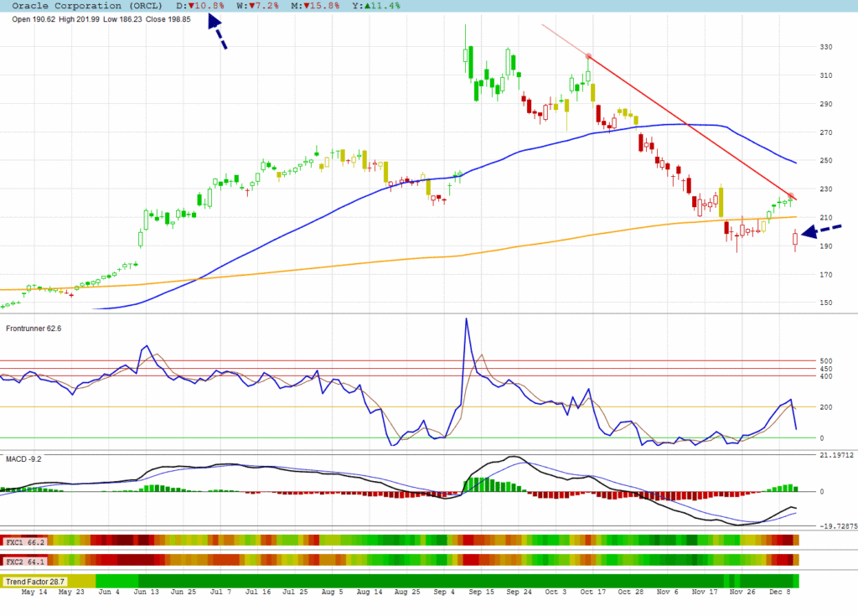
Task: Select the red trendline's lower end marker near 225
Action: (791, 196)
